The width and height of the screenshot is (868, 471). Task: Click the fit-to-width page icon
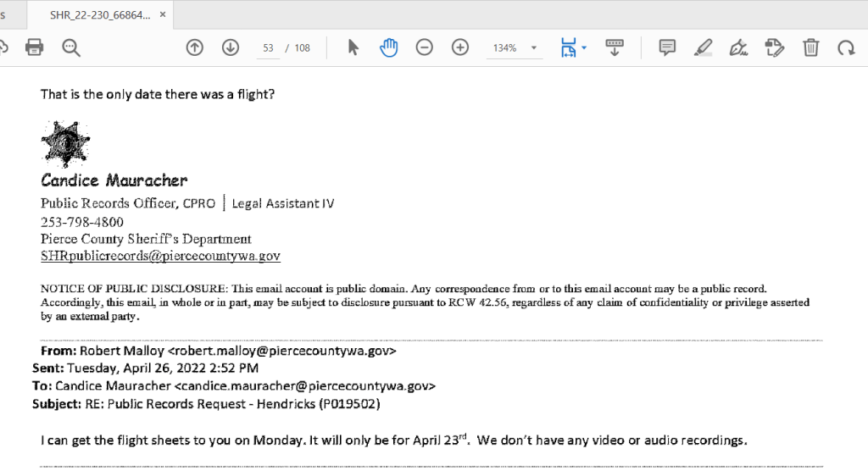pyautogui.click(x=568, y=47)
